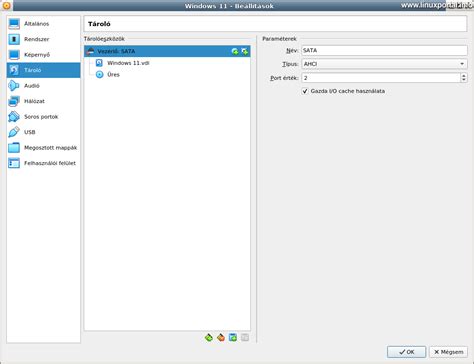The width and height of the screenshot is (474, 364).
Task: Click the Tároló disk icon
Action: 14,70
